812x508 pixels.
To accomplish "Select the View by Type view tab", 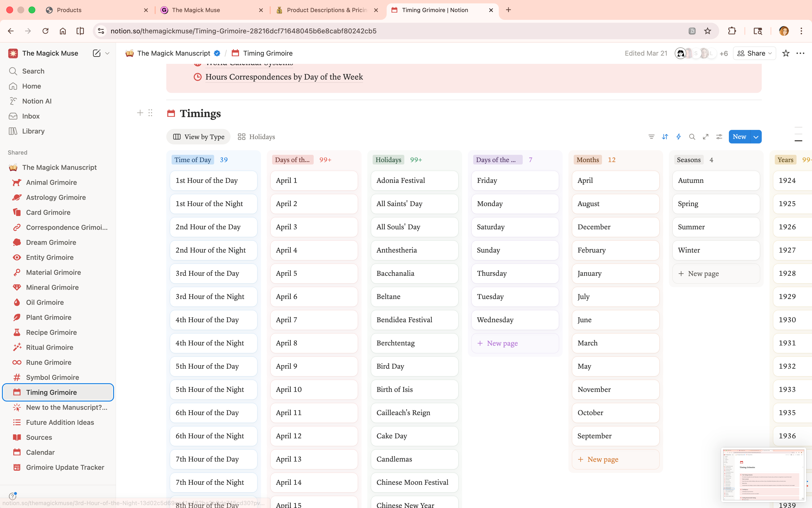I will pyautogui.click(x=198, y=137).
